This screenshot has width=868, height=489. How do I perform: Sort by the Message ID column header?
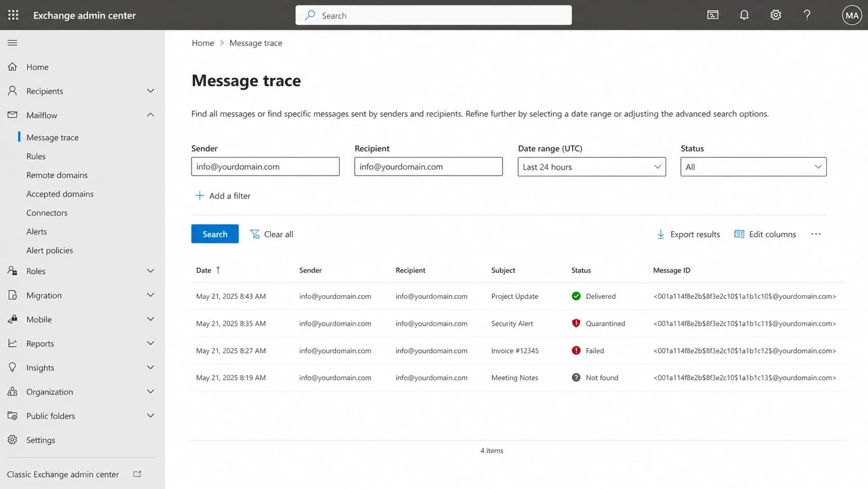tap(671, 270)
